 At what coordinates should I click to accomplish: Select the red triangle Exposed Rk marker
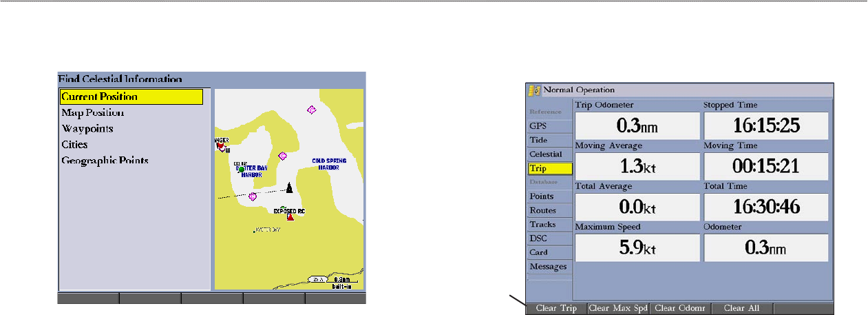pyautogui.click(x=290, y=216)
